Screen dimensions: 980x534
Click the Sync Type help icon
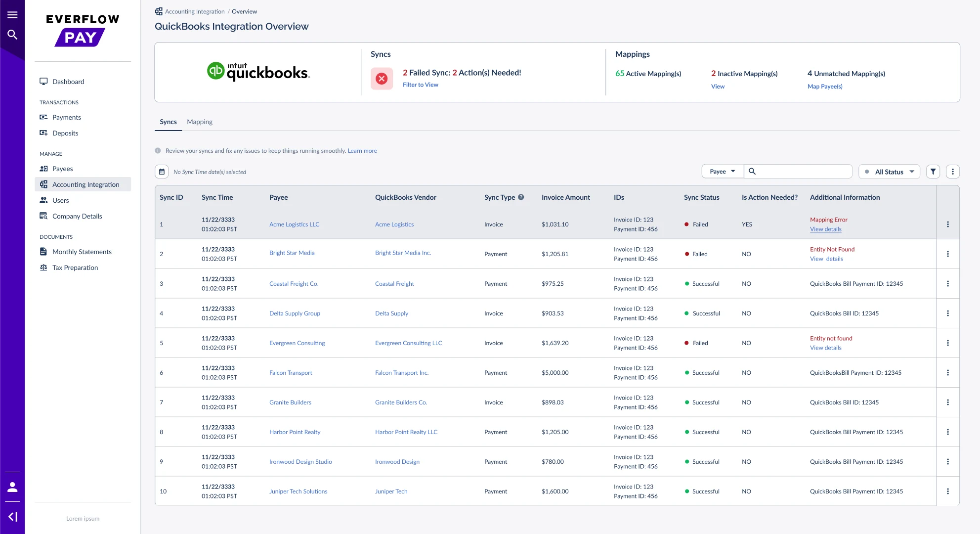click(521, 197)
